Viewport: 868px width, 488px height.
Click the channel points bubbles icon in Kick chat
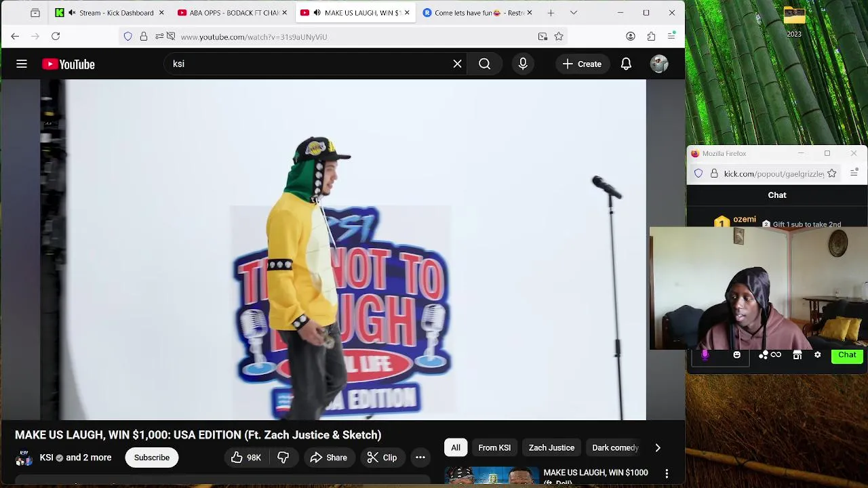[764, 355]
